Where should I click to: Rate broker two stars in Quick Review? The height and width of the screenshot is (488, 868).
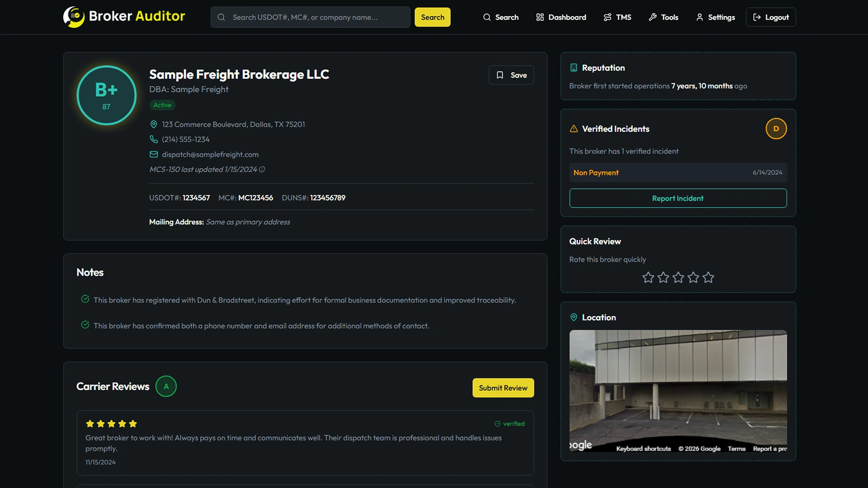click(663, 277)
